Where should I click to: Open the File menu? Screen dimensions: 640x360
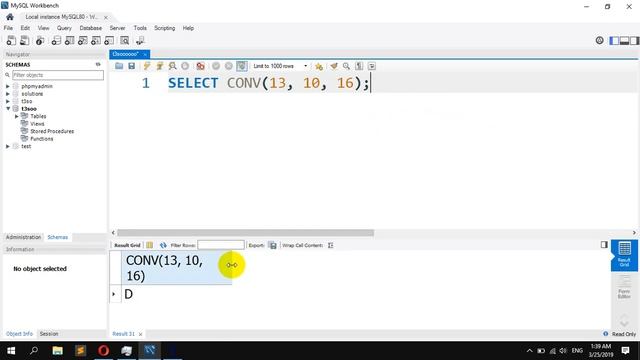(8, 28)
